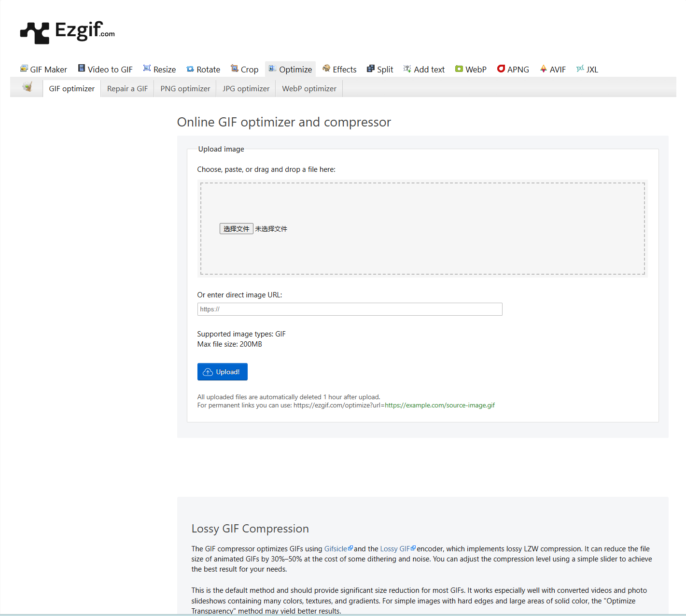Click the GIF Maker icon
The height and width of the screenshot is (616, 686).
[24, 69]
